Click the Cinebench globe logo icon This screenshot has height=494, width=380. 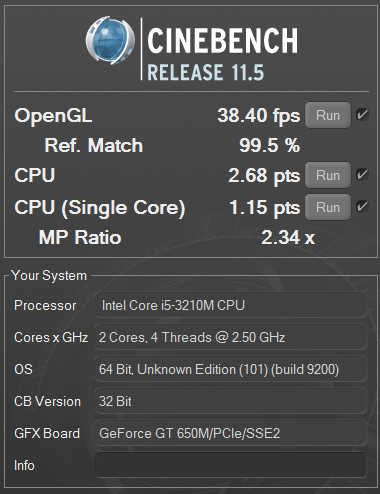pos(110,40)
